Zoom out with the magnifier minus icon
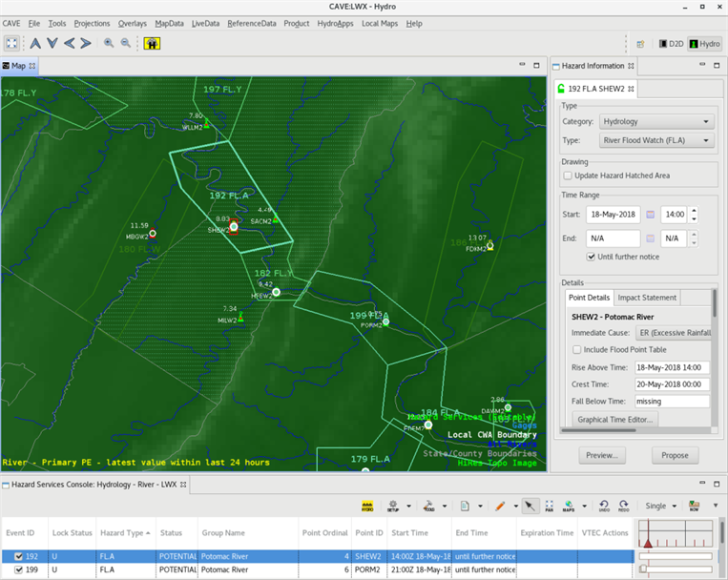 coord(125,43)
